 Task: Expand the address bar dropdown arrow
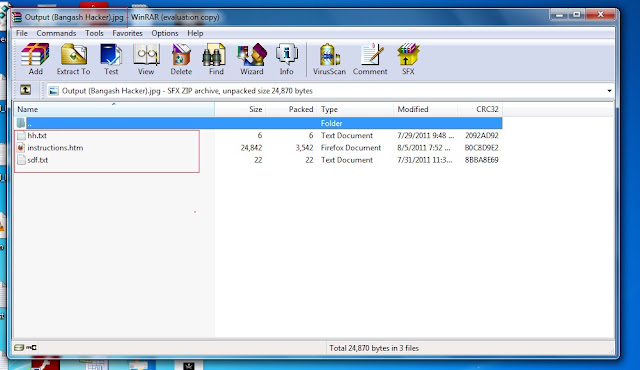click(x=609, y=91)
